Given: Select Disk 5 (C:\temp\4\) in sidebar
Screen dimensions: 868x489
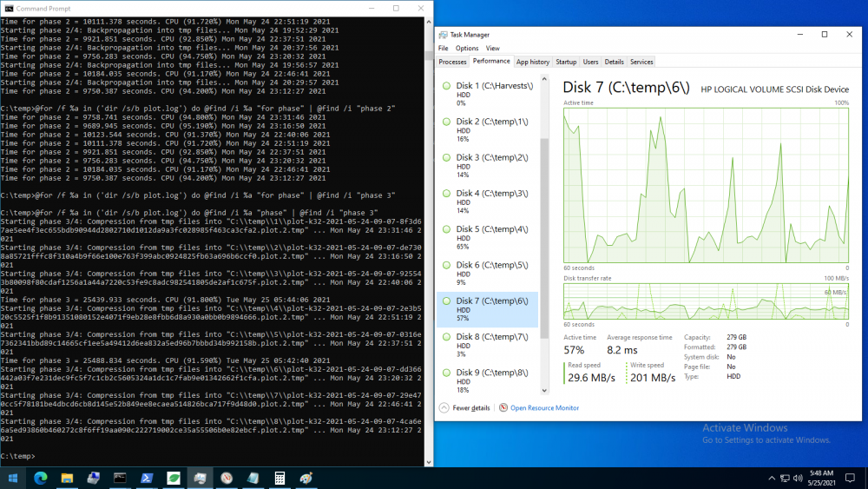Looking at the screenshot, I should click(x=488, y=238).
